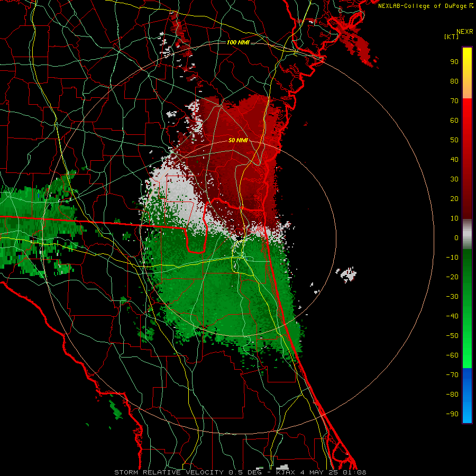Select the -70 value on the velocity scale
Viewport: 476px width, 476px height.
452,375
